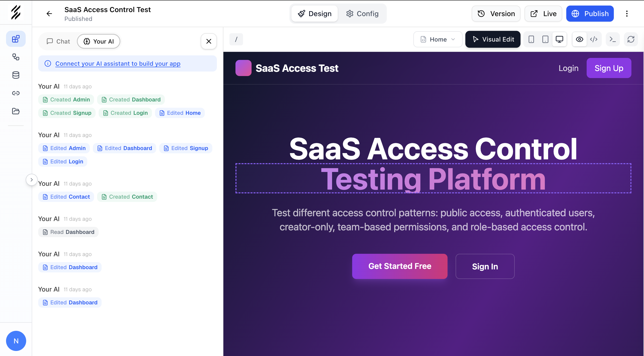Viewport: 644px width, 356px height.
Task: Click the refresh preview icon
Action: (631, 39)
